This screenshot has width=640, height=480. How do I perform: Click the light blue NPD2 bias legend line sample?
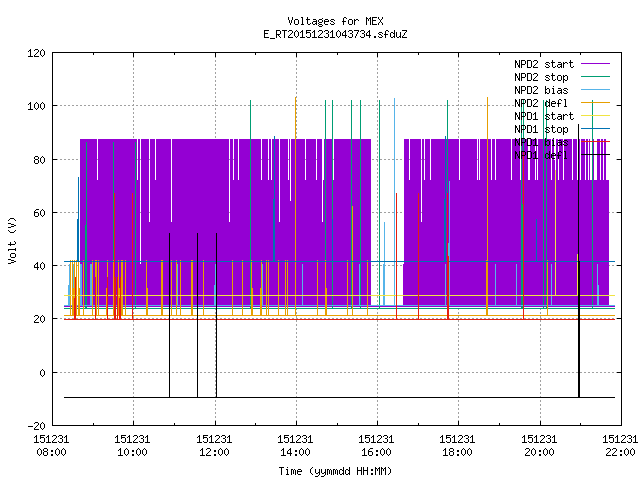point(596,90)
